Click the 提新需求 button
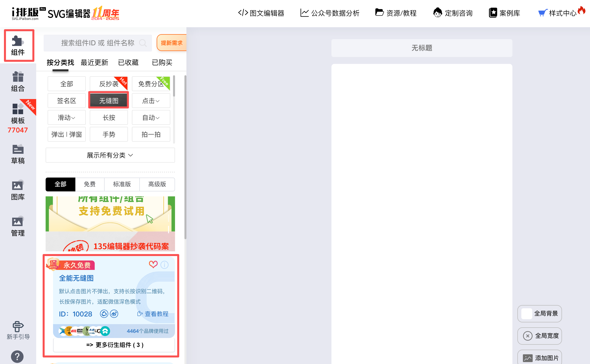The width and height of the screenshot is (590, 364). pyautogui.click(x=172, y=43)
